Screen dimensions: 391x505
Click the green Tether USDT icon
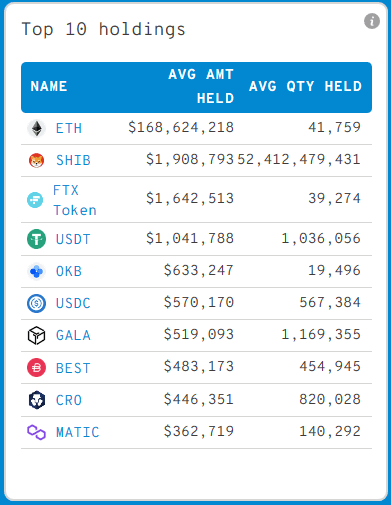pyautogui.click(x=36, y=239)
